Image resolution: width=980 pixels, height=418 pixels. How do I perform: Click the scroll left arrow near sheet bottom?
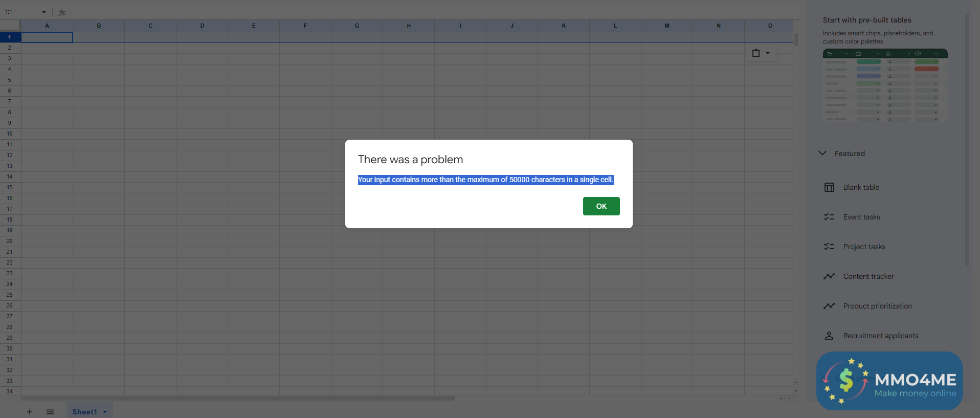781,398
